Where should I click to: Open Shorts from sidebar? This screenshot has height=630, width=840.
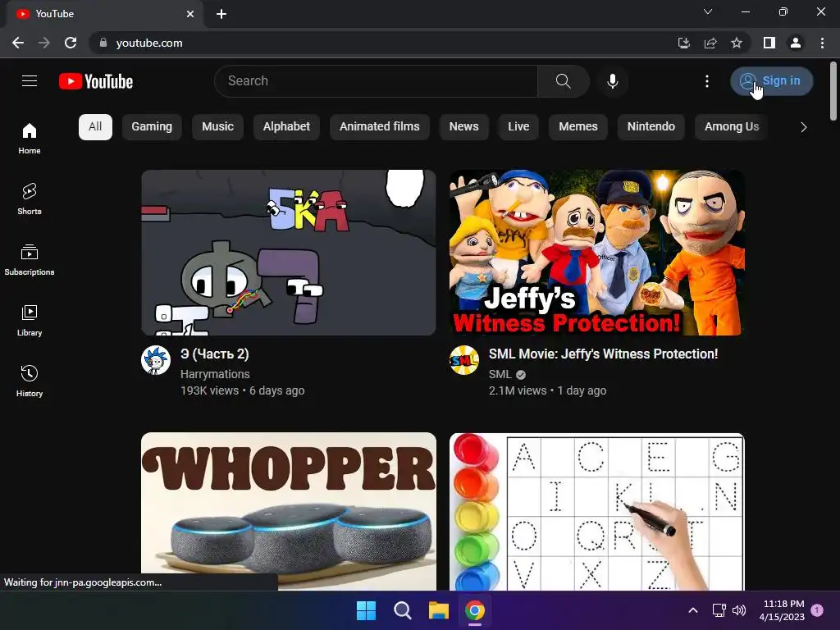[x=30, y=199]
